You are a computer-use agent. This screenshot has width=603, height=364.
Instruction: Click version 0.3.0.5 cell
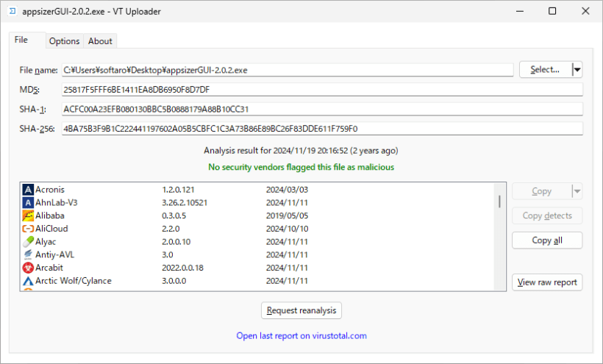[174, 215]
